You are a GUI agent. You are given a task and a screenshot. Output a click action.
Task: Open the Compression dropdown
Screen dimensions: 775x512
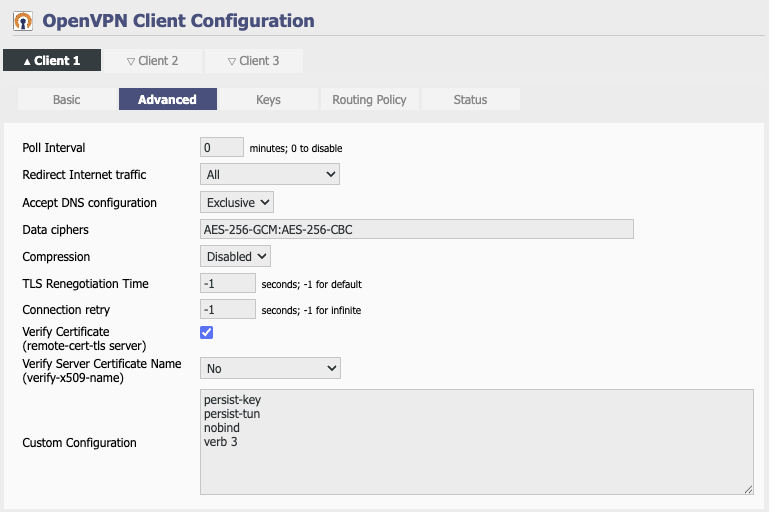[235, 256]
